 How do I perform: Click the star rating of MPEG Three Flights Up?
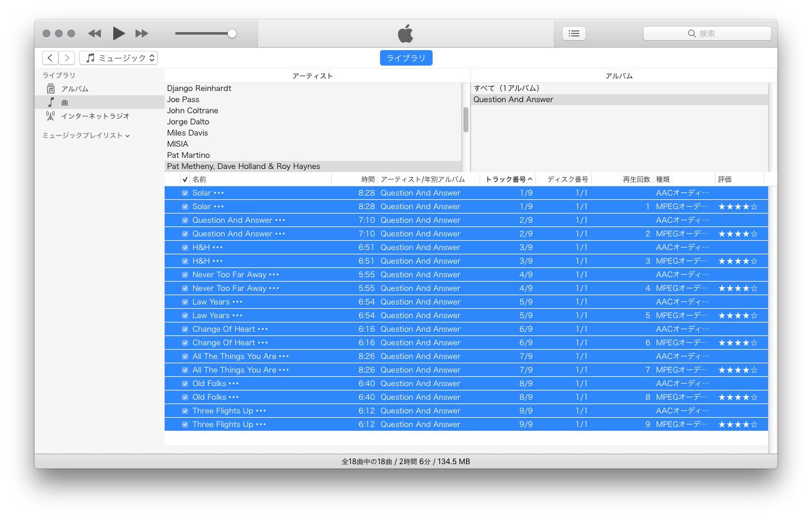[738, 425]
